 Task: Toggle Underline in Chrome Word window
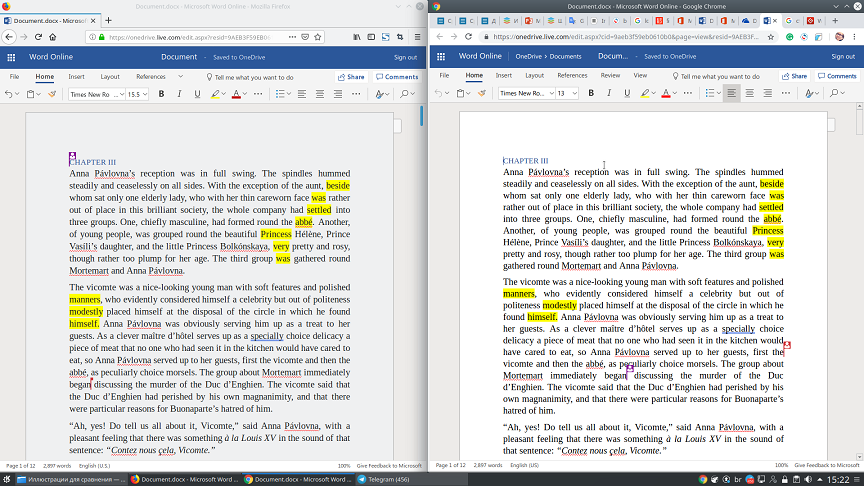627,93
